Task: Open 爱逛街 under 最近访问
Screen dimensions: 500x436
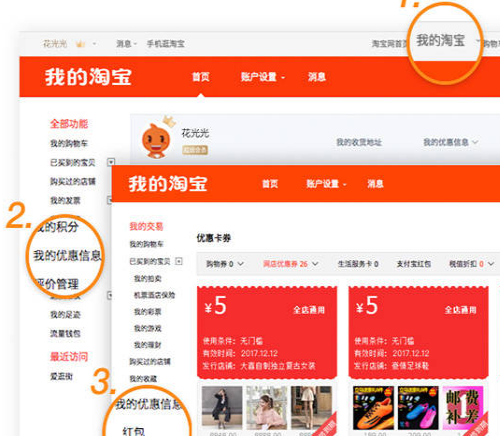Action: pyautogui.click(x=61, y=376)
